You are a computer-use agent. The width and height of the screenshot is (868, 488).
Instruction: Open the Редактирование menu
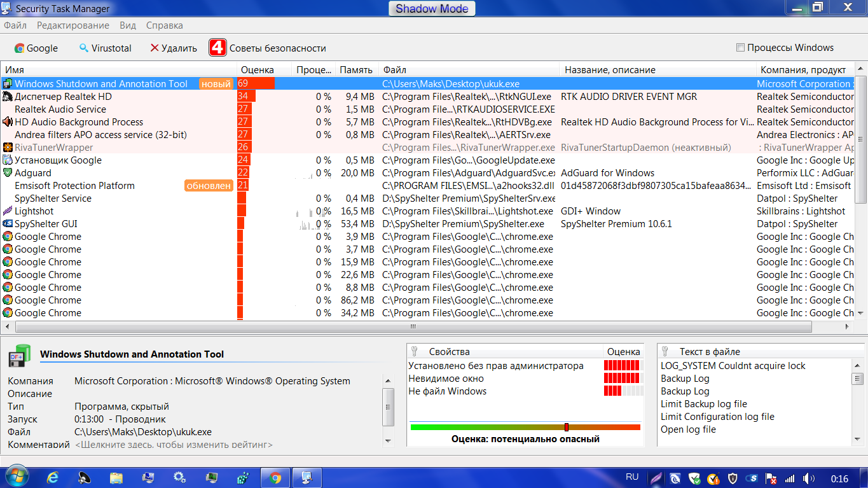coord(73,25)
